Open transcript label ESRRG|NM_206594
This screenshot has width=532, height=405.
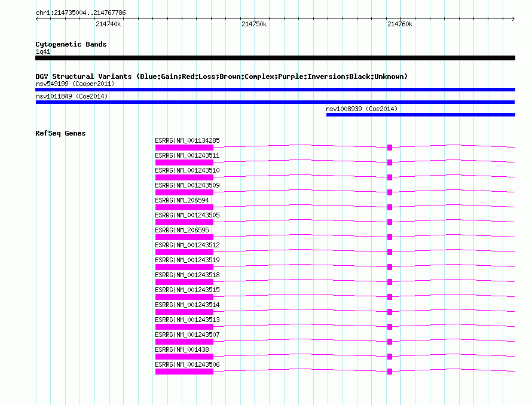[182, 200]
